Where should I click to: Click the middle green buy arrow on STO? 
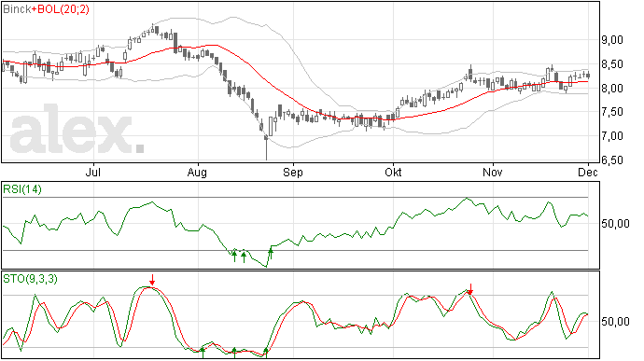coord(234,353)
